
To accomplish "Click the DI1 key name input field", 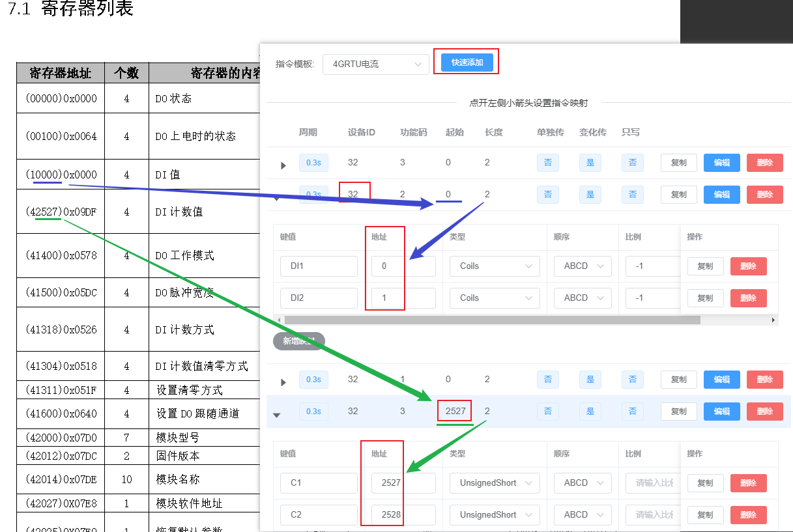I will point(319,266).
